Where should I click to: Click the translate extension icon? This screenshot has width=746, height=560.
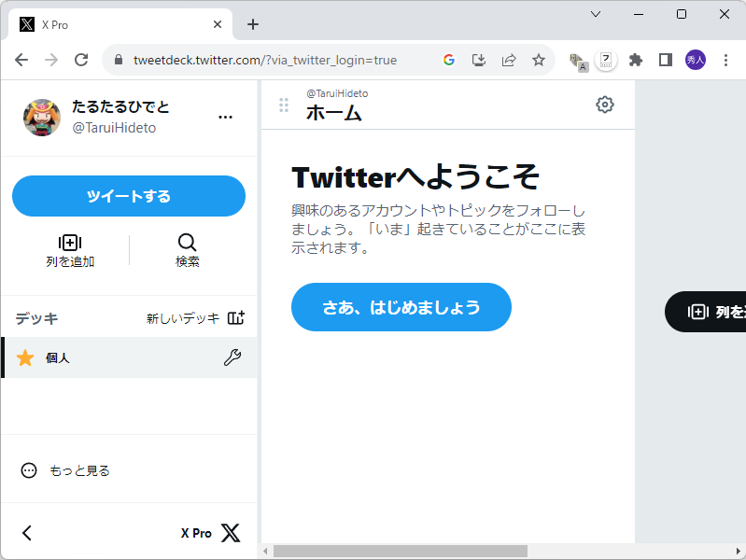[x=579, y=62]
